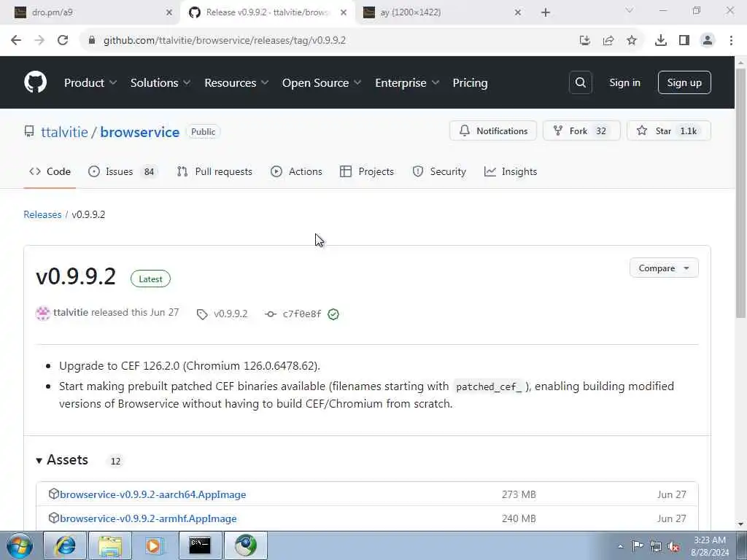
Task: Open the Issues tab
Action: coord(123,171)
